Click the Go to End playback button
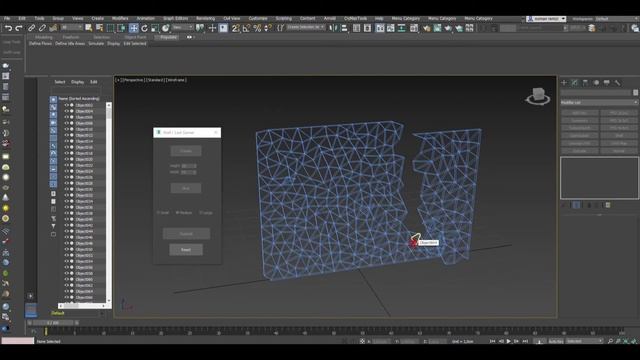The width and height of the screenshot is (640, 360). coord(525,341)
